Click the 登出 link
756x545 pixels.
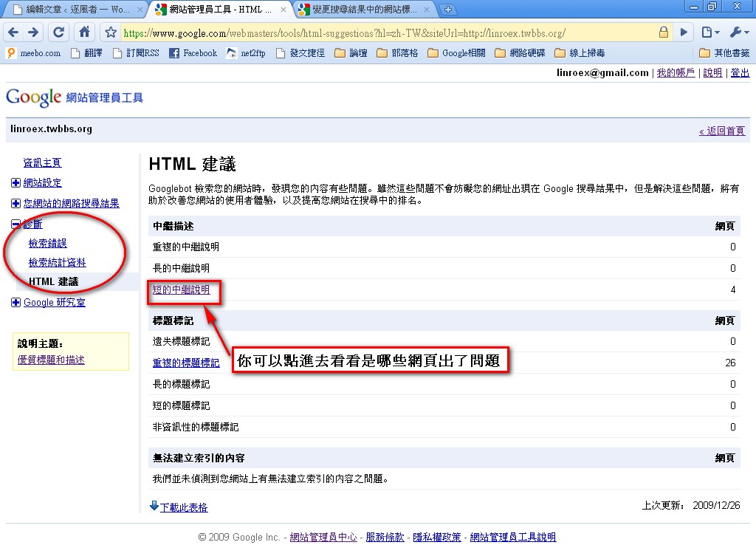click(x=740, y=73)
